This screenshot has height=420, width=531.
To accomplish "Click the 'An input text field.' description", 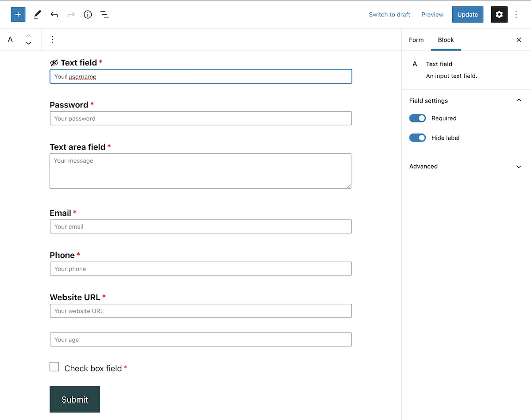I will point(451,76).
